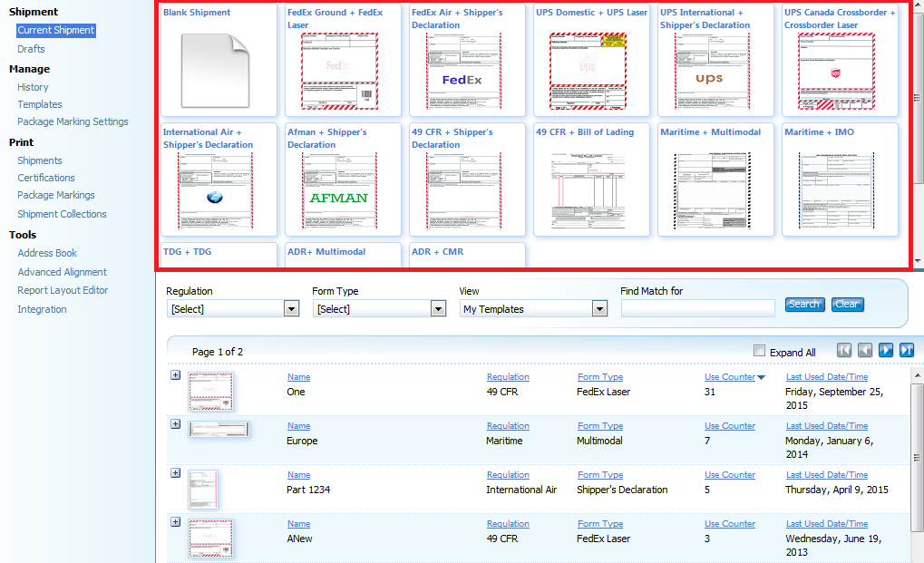Go to the next page arrow icon
Screen dimensions: 924x563
(886, 351)
